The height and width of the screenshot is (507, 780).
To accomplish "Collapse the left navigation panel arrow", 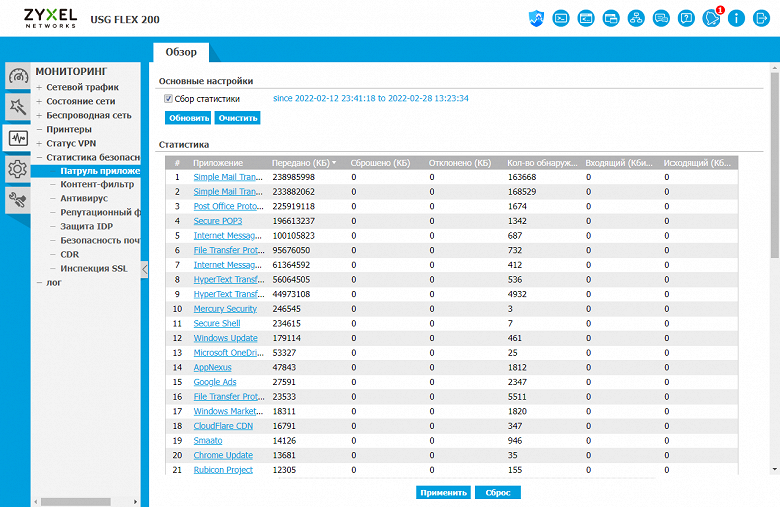I will click(145, 268).
